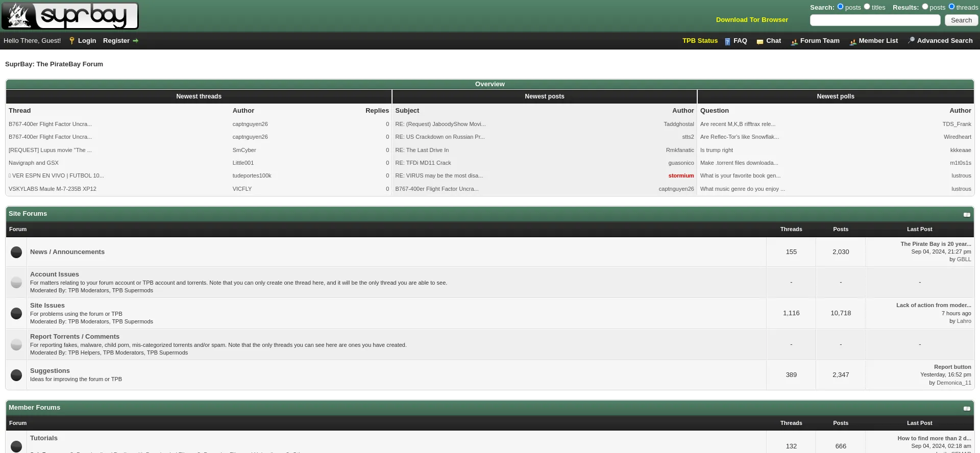980x453 pixels.
Task: Open thread '[REQUEST] Lupus movie "The ...'
Action: click(50, 150)
